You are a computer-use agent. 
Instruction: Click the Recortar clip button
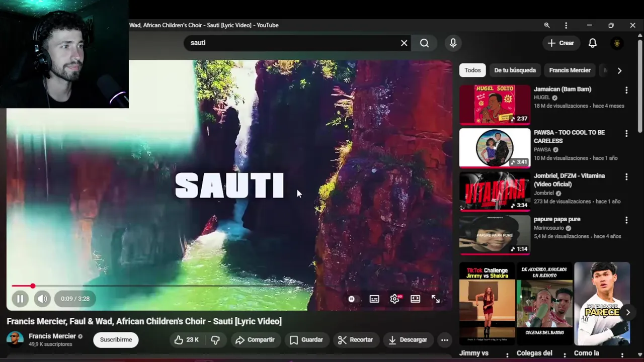click(x=355, y=340)
